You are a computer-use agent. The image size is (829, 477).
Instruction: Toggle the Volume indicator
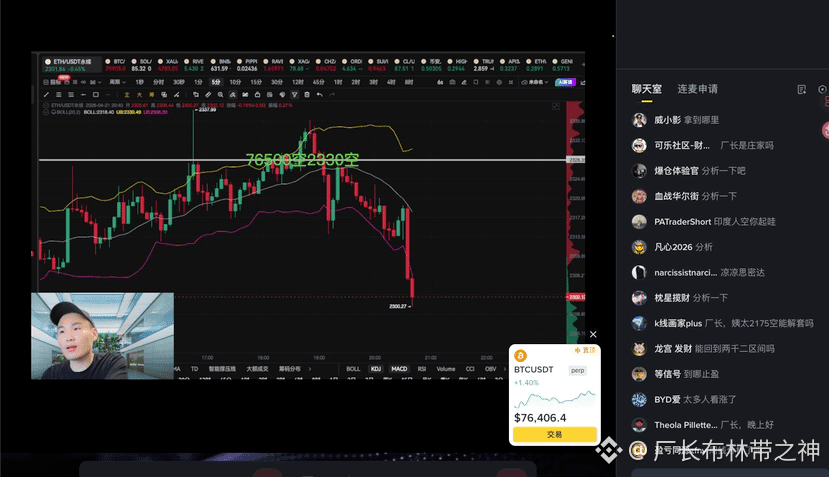click(x=446, y=369)
